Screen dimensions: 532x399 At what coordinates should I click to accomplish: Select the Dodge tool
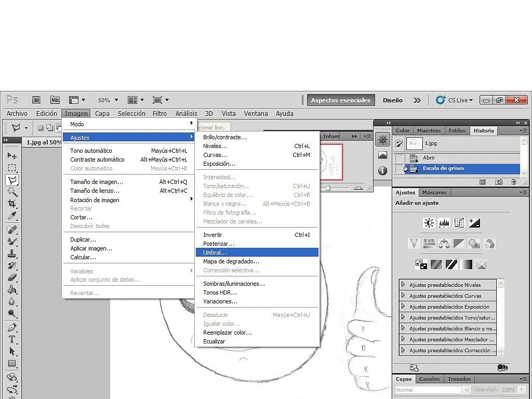coord(12,313)
